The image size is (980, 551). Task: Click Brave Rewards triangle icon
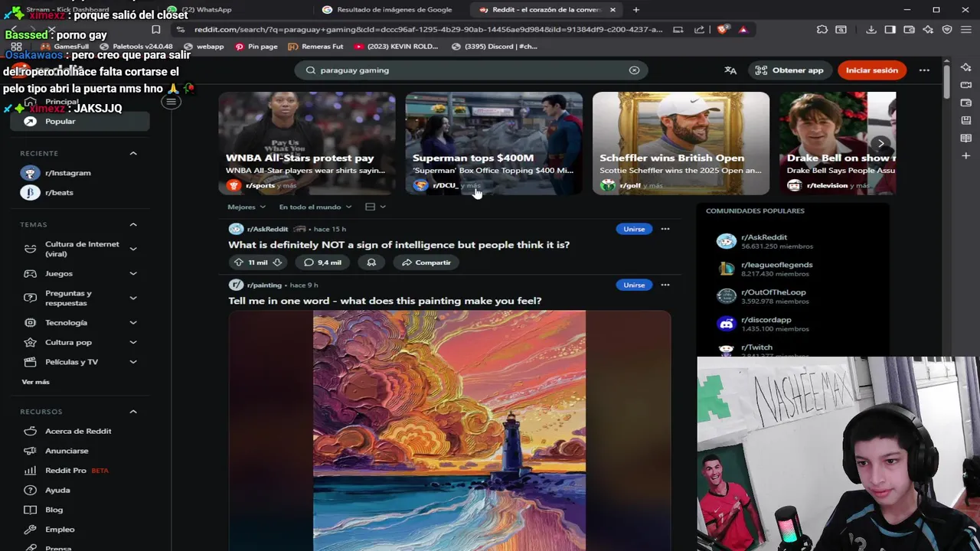tap(743, 29)
